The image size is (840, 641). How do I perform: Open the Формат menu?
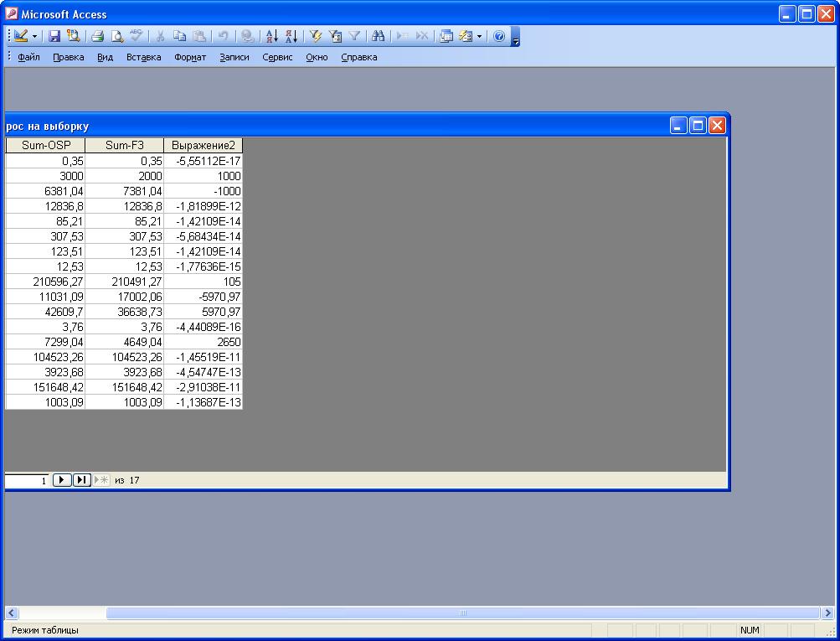pyautogui.click(x=190, y=57)
